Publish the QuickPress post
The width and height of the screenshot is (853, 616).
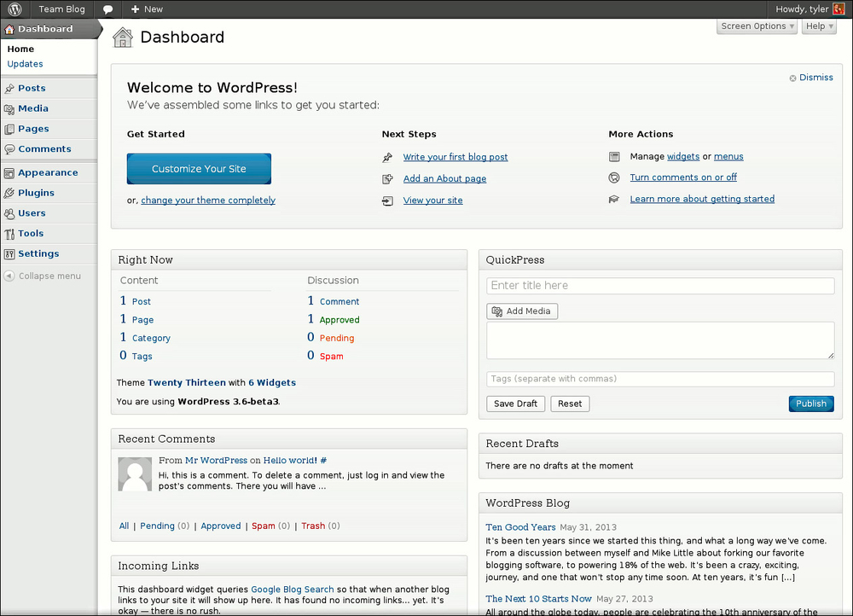tap(811, 404)
